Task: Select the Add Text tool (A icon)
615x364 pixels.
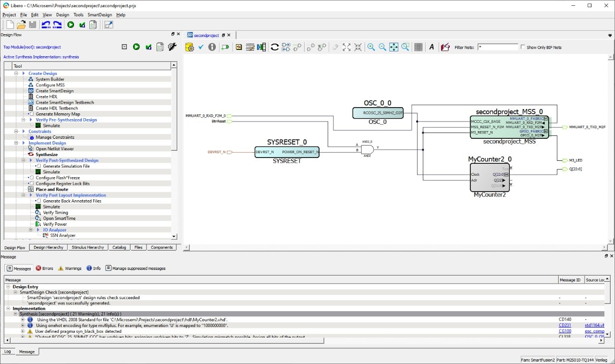Action: 431,47
